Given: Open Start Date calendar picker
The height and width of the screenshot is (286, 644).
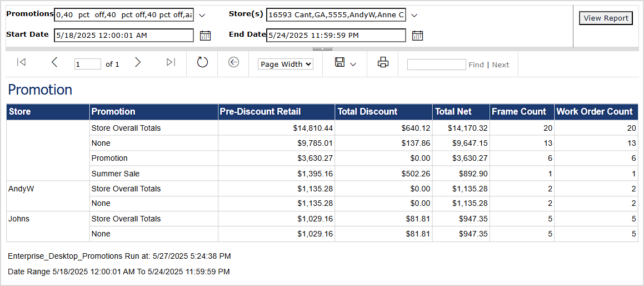Looking at the screenshot, I should (x=206, y=36).
